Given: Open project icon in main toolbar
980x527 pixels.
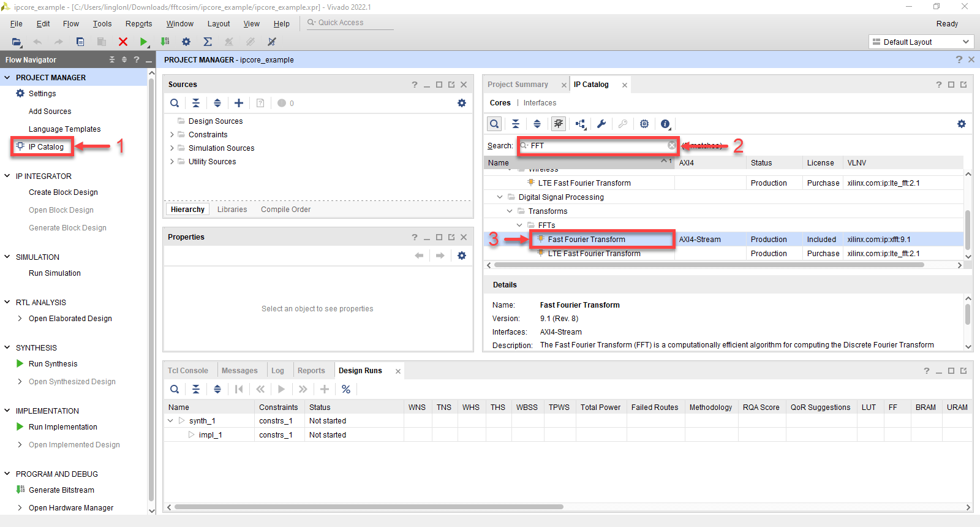Looking at the screenshot, I should click(x=17, y=42).
